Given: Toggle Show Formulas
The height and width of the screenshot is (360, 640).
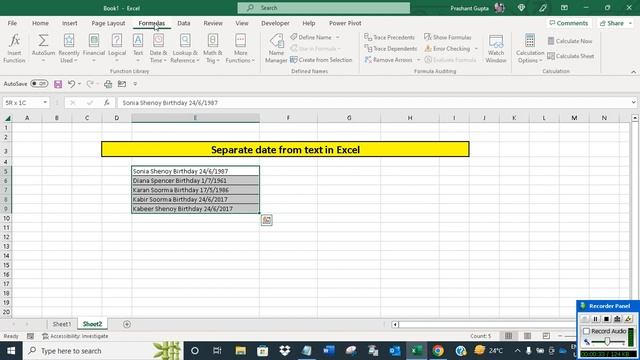Looking at the screenshot, I should pyautogui.click(x=448, y=37).
